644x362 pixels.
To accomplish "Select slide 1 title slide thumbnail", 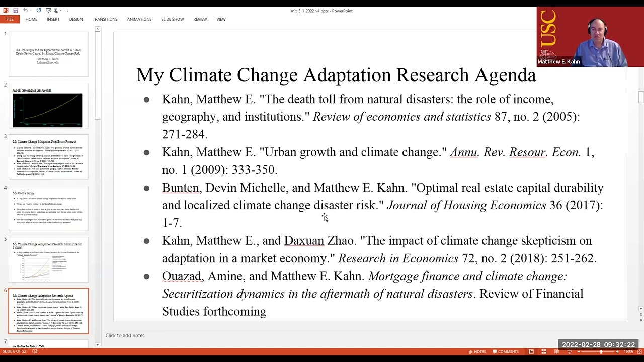I will [x=48, y=54].
